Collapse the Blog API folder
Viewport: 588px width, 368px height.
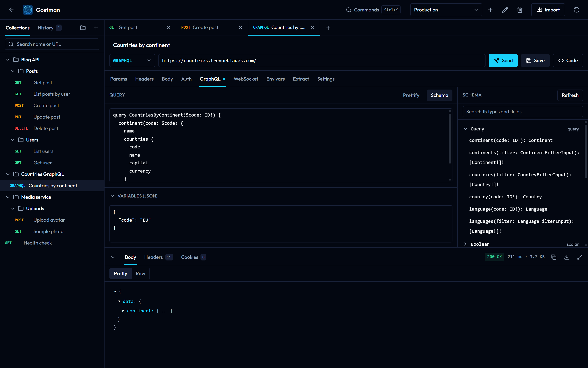(8, 60)
